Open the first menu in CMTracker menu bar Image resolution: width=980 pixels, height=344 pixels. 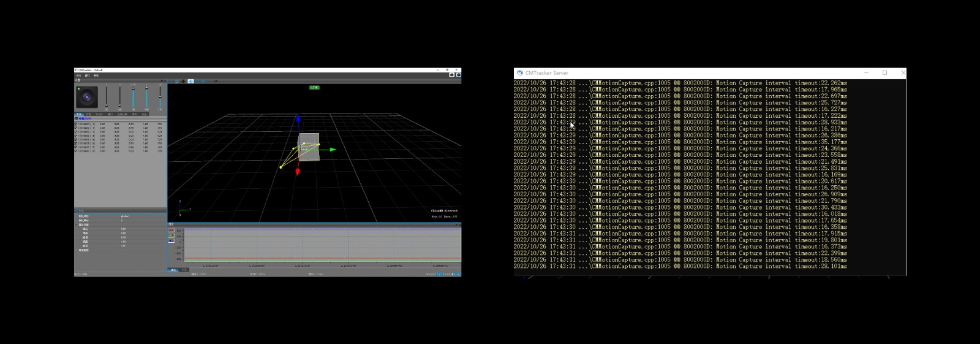pyautogui.click(x=78, y=75)
